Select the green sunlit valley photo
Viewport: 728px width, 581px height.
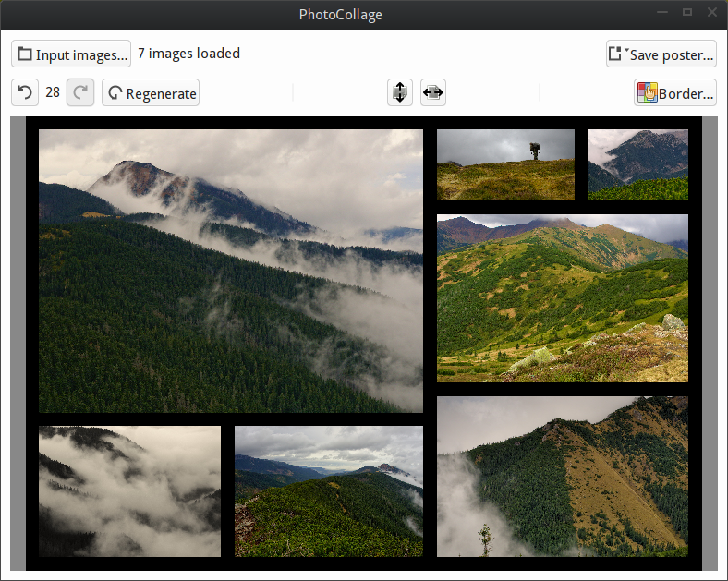coord(563,298)
